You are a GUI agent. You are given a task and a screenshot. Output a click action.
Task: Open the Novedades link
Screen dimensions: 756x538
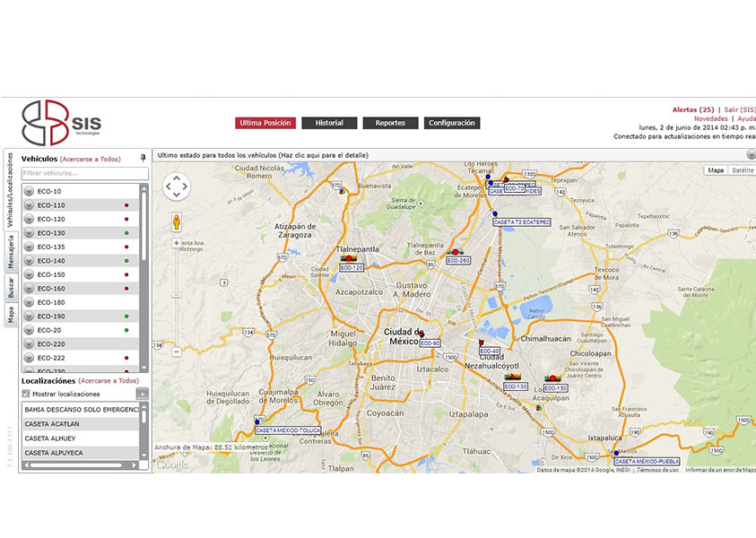click(710, 118)
